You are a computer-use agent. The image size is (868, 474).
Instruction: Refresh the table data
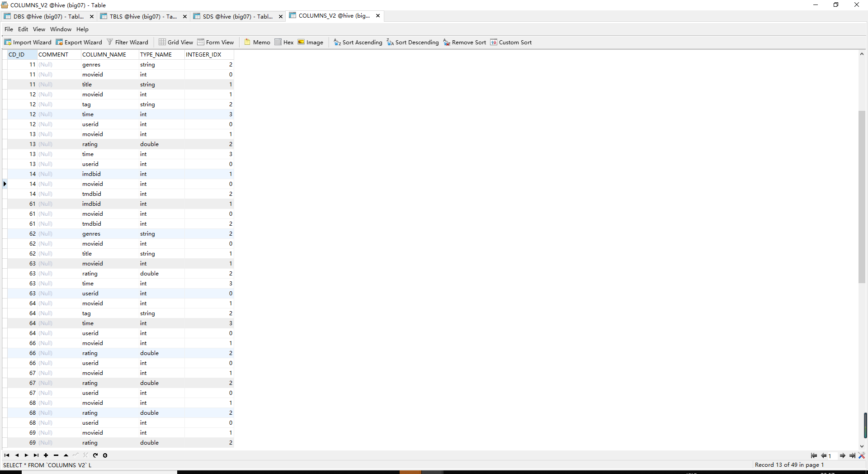tap(95, 455)
